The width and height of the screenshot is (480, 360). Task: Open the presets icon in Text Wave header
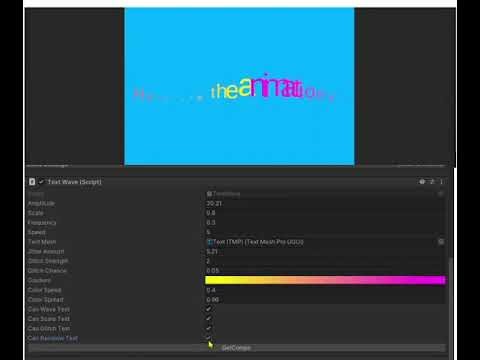click(432, 182)
